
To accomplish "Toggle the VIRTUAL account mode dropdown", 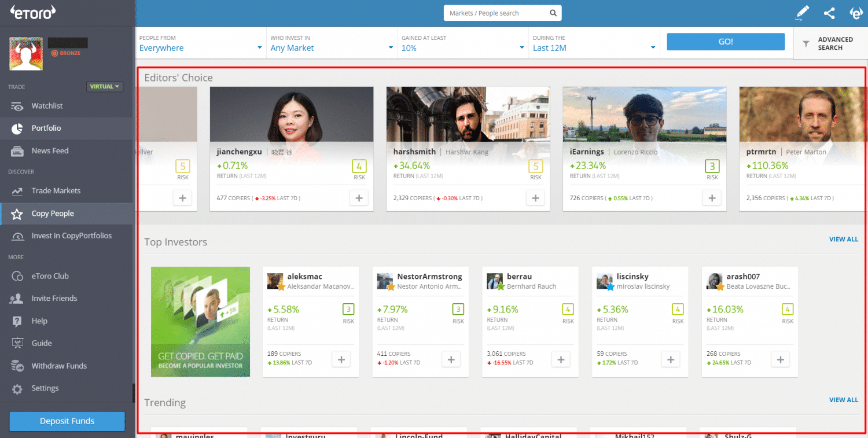I will click(105, 87).
